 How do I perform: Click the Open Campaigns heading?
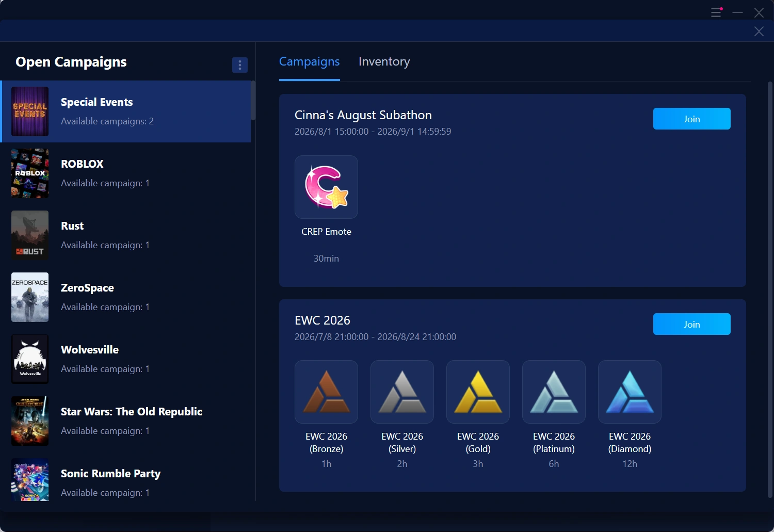click(x=71, y=62)
